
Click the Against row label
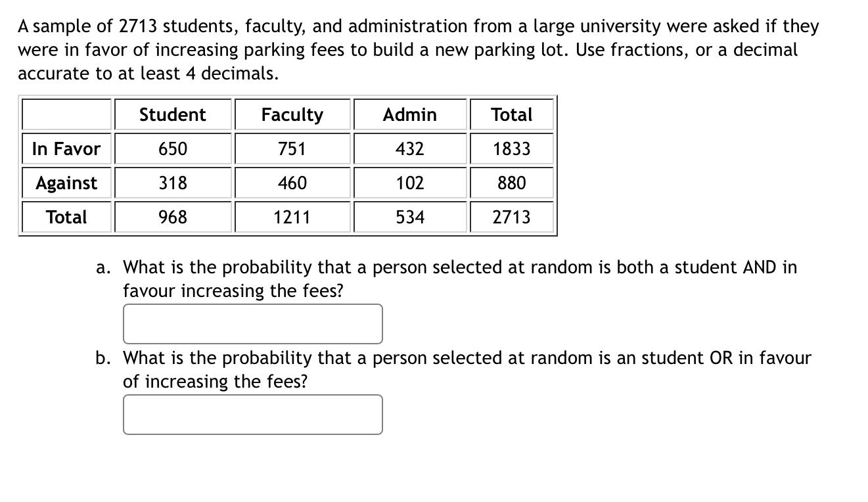tap(66, 183)
